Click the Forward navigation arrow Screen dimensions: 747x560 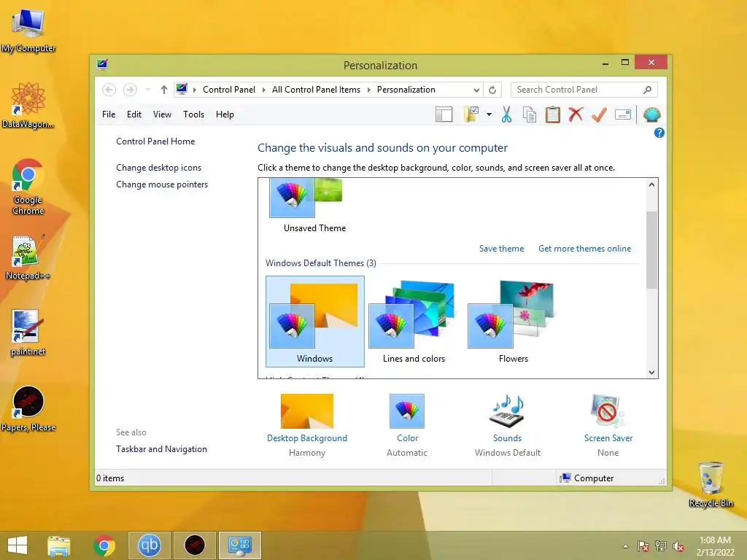(130, 90)
